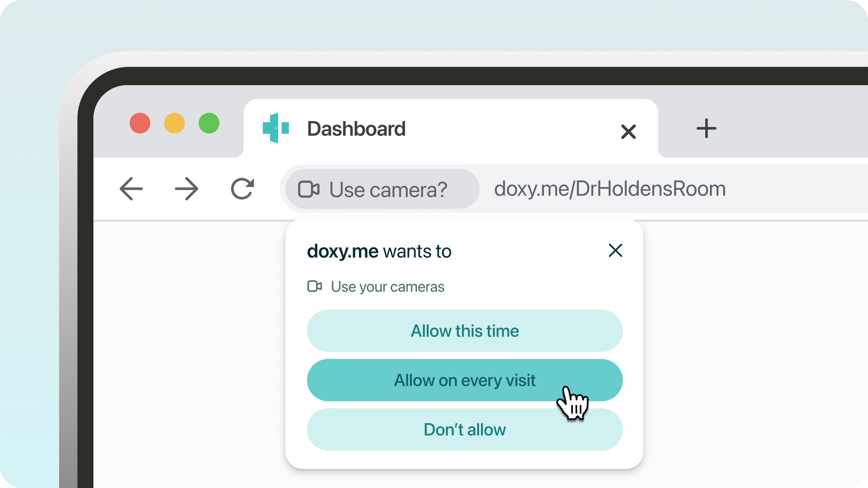This screenshot has height=488, width=868.
Task: Go back with the left arrow
Action: [131, 189]
